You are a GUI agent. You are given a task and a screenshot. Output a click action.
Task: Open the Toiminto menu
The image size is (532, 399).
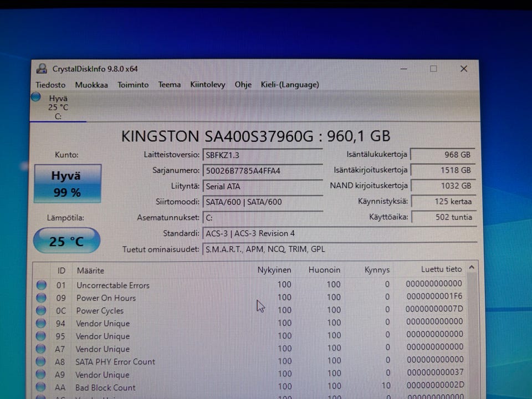tap(132, 85)
